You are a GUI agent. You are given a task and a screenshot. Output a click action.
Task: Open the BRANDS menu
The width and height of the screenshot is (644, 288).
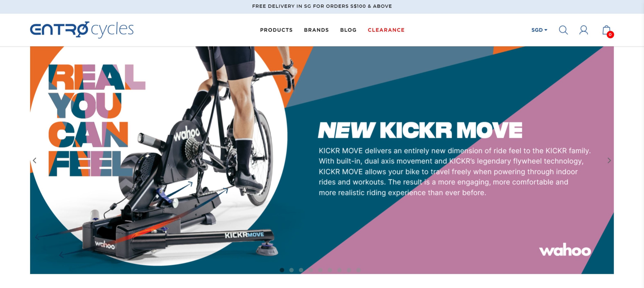316,30
